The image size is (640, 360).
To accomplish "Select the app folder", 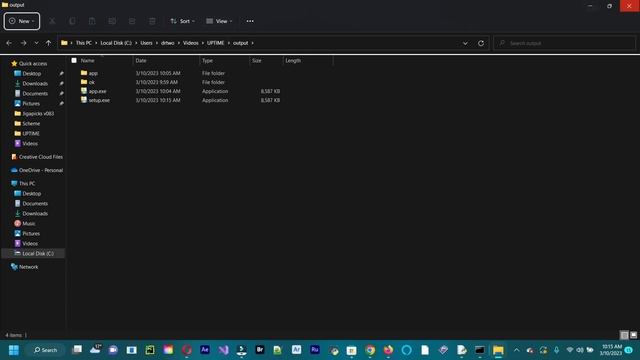I will 93,73.
